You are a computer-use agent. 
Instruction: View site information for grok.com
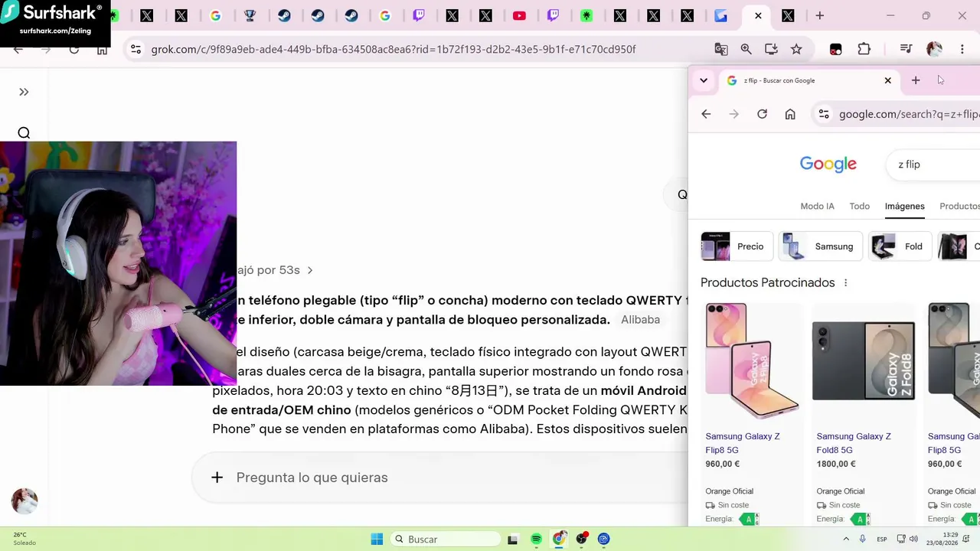[136, 49]
